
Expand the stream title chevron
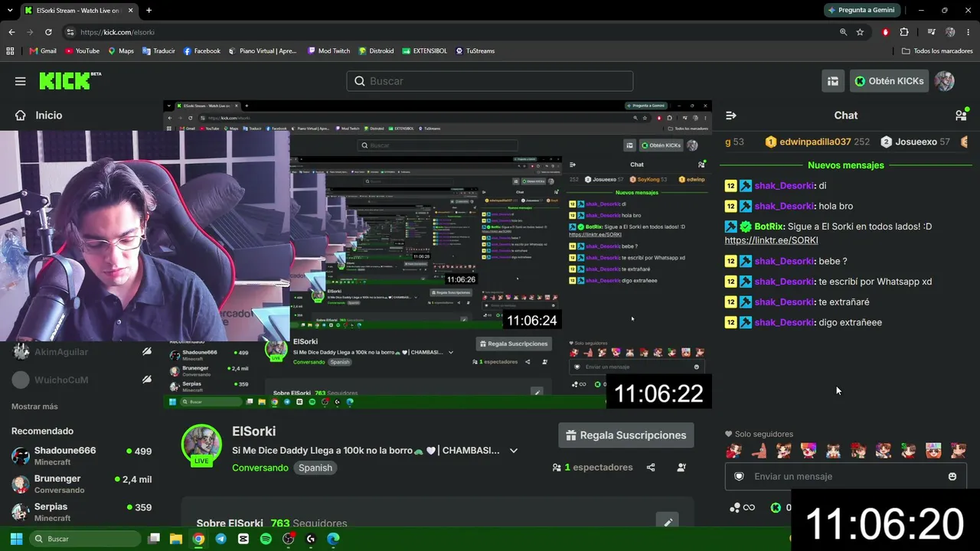[514, 451]
